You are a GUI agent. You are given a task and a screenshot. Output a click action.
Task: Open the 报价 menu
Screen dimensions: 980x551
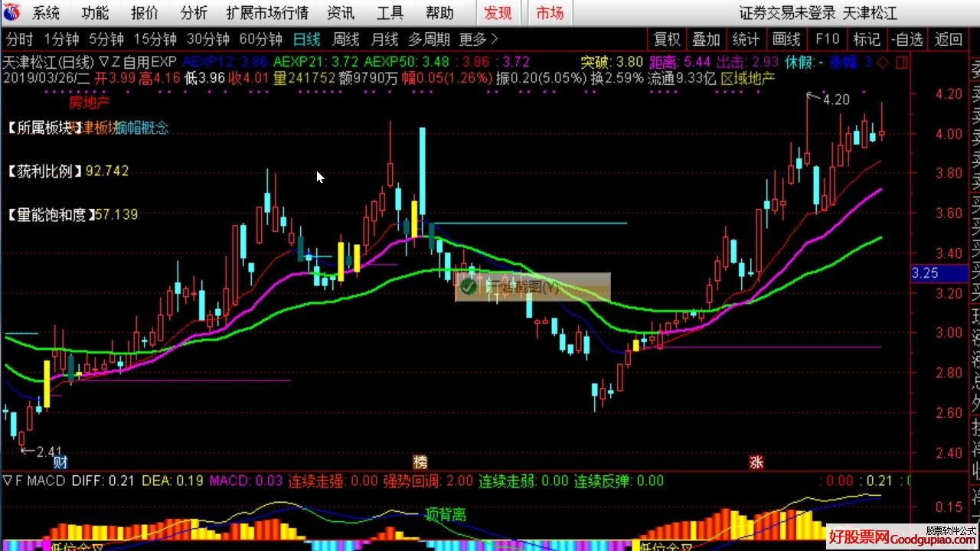coord(145,13)
